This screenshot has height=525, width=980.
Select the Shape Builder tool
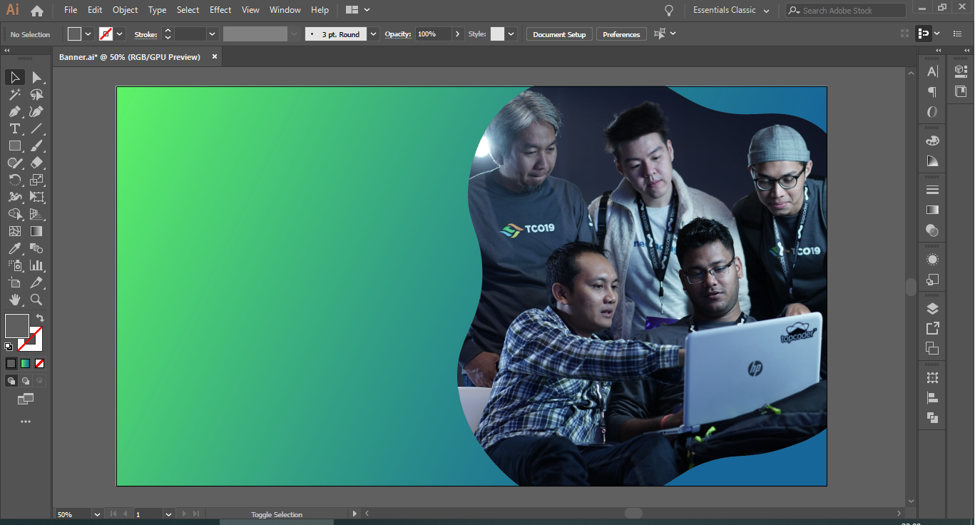(14, 214)
